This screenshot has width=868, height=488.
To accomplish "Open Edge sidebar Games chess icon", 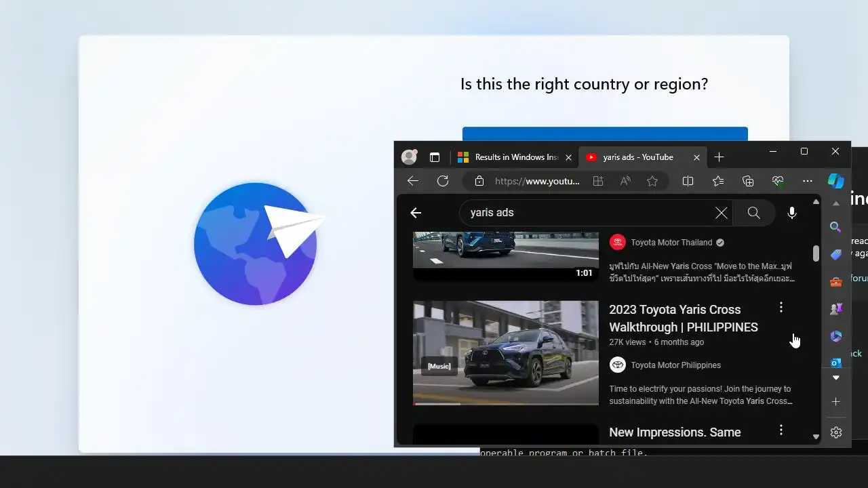I will click(x=836, y=308).
